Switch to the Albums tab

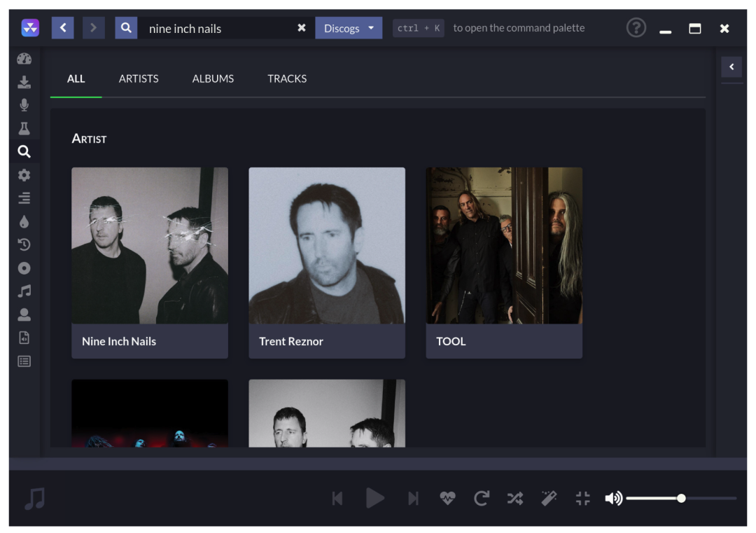point(213,78)
